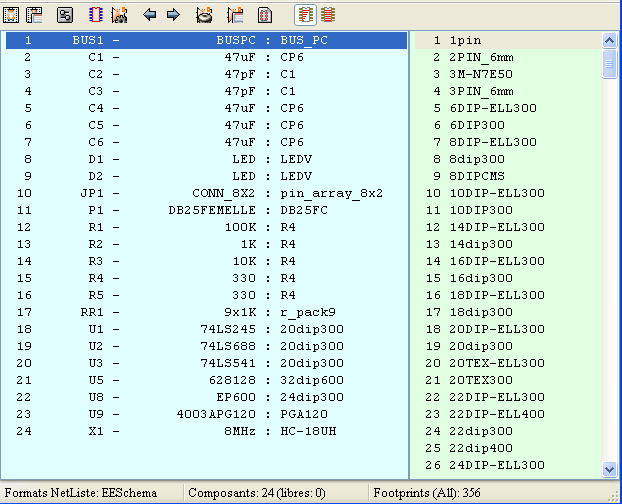Select component U3 74LS541 row
622x504 pixels.
click(x=206, y=363)
